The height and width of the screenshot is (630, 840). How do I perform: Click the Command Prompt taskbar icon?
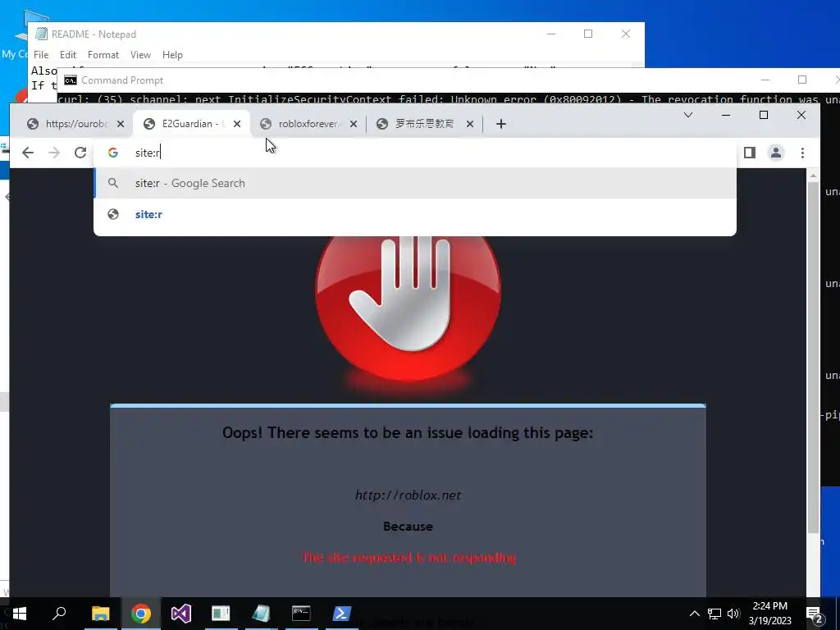point(301,614)
